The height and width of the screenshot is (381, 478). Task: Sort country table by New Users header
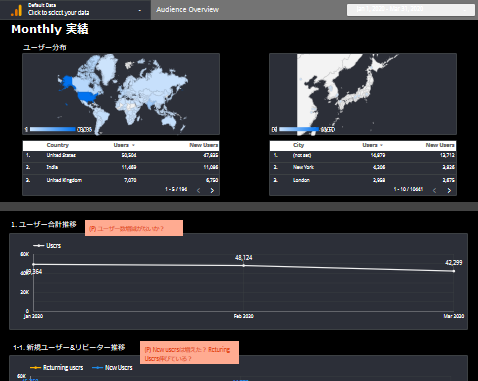coord(204,145)
